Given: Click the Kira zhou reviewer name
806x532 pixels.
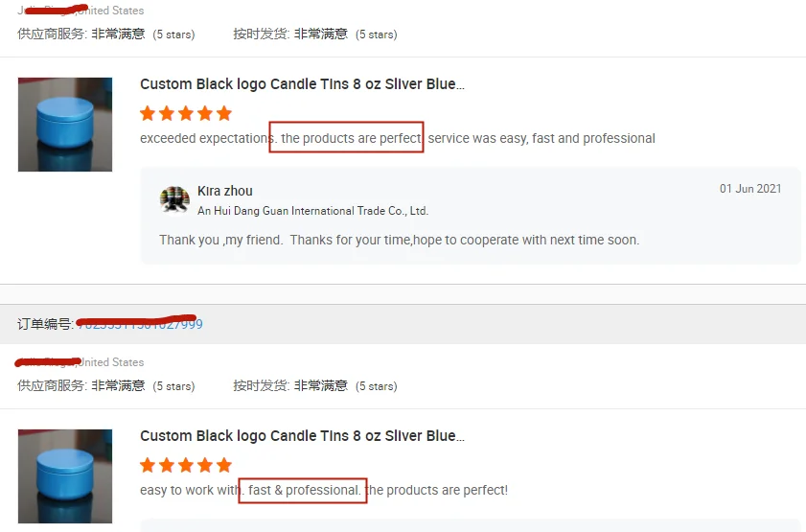Looking at the screenshot, I should click(225, 191).
